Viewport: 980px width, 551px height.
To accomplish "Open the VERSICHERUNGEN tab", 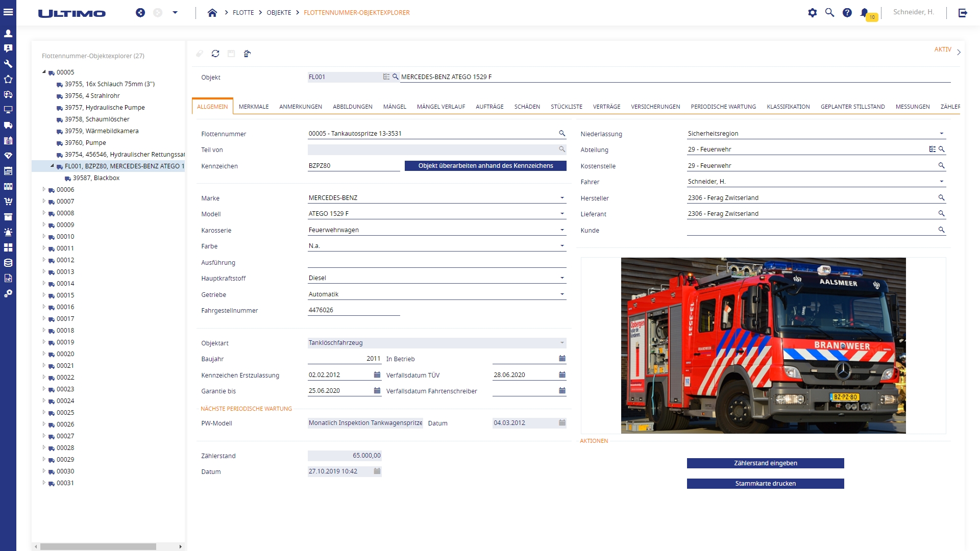I will tap(655, 107).
